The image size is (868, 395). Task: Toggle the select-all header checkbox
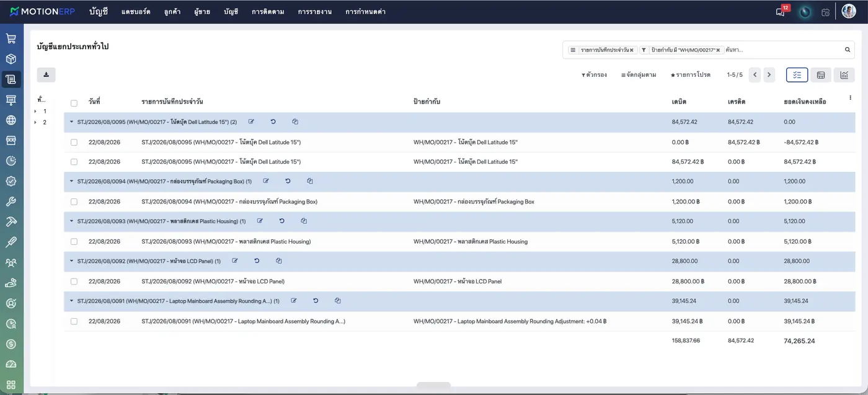pyautogui.click(x=74, y=103)
